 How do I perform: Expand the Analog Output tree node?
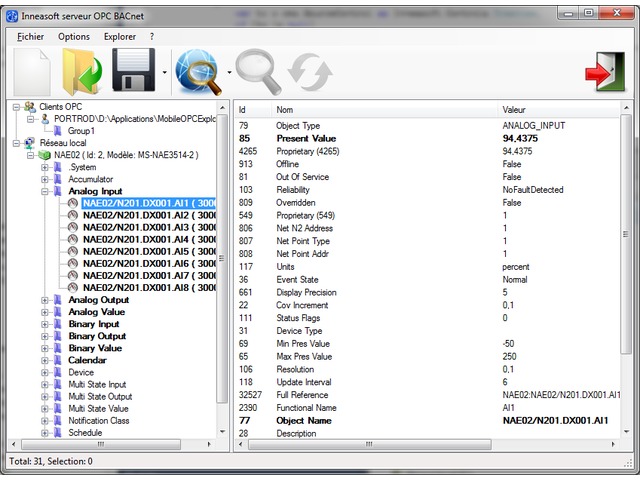point(45,300)
